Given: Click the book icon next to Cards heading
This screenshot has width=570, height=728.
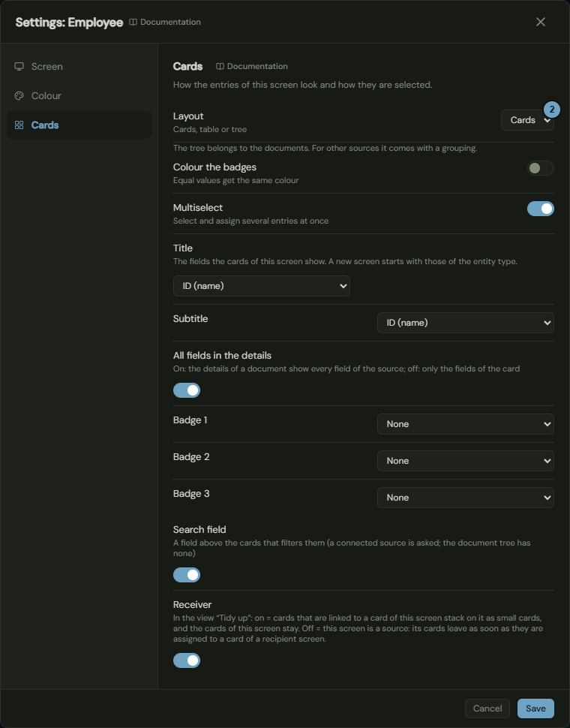Looking at the screenshot, I should coord(220,66).
